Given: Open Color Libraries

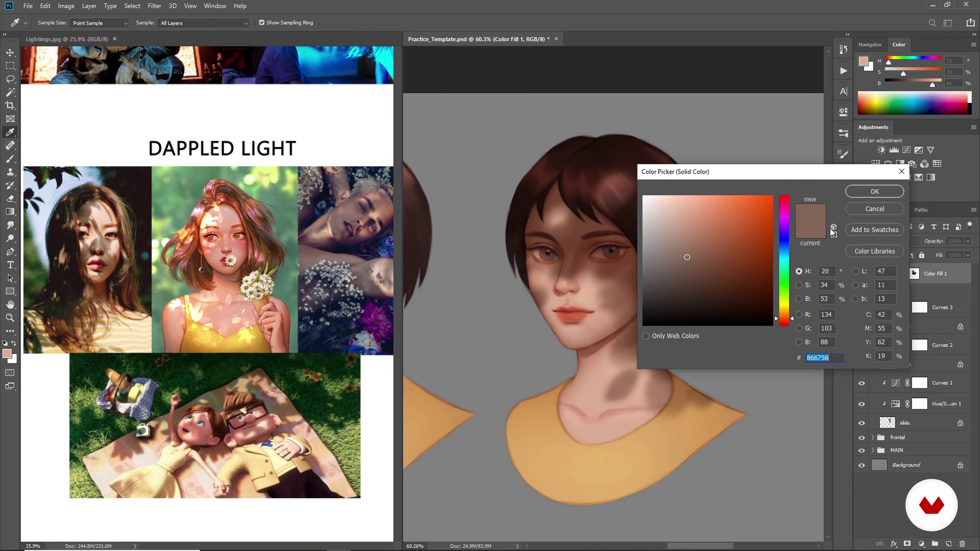Looking at the screenshot, I should point(875,251).
